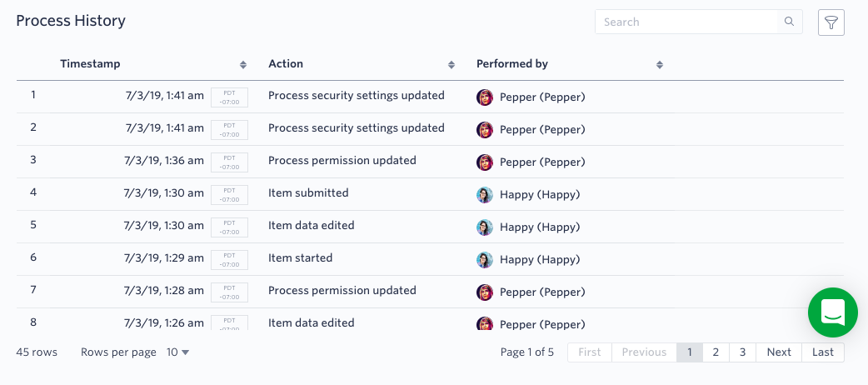The width and height of the screenshot is (868, 385).
Task: Click Pepper's avatar in row 2
Action: tap(484, 130)
